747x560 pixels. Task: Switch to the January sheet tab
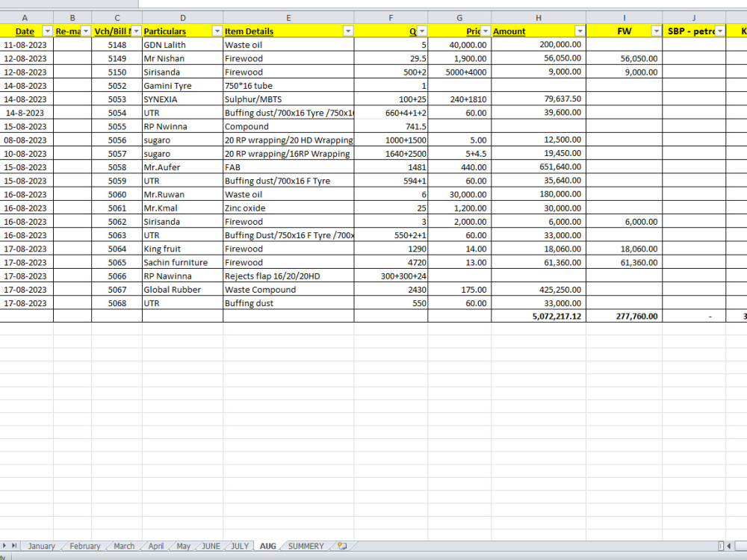click(41, 546)
